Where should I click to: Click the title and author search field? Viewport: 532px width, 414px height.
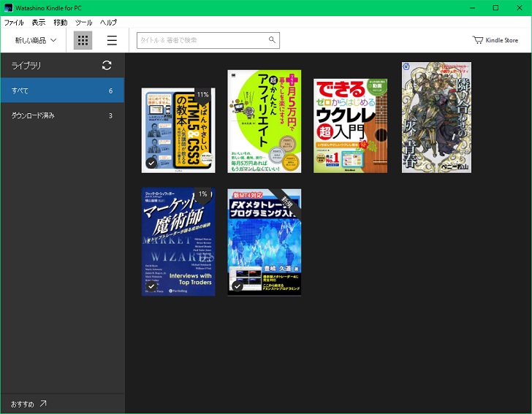pos(208,40)
